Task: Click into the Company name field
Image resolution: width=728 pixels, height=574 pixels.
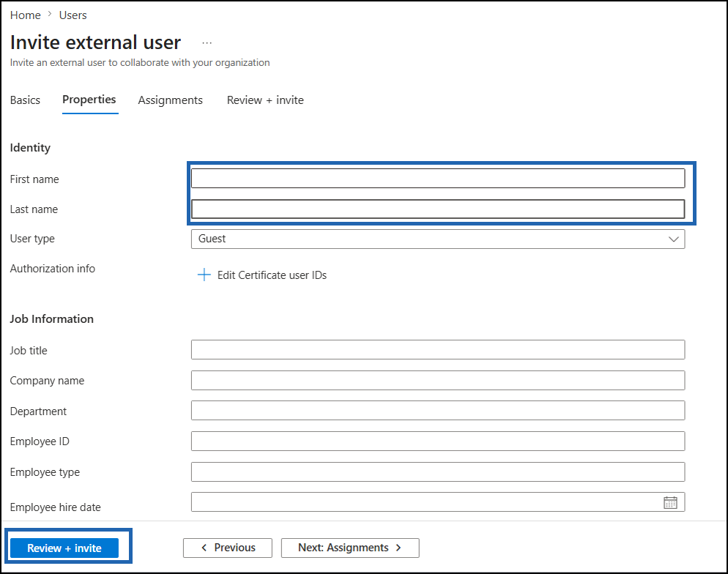Action: tap(438, 381)
